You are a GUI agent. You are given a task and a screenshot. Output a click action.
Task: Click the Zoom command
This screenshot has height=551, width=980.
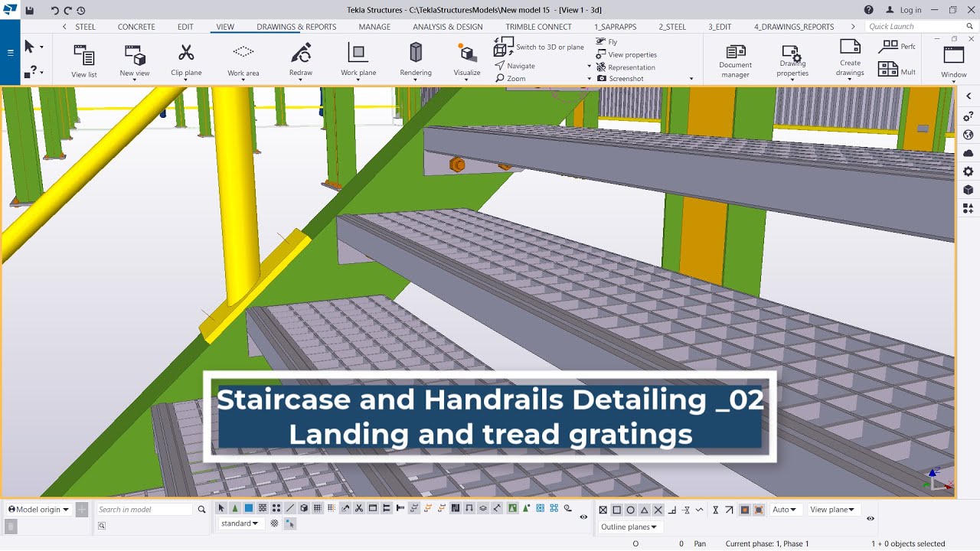point(511,78)
